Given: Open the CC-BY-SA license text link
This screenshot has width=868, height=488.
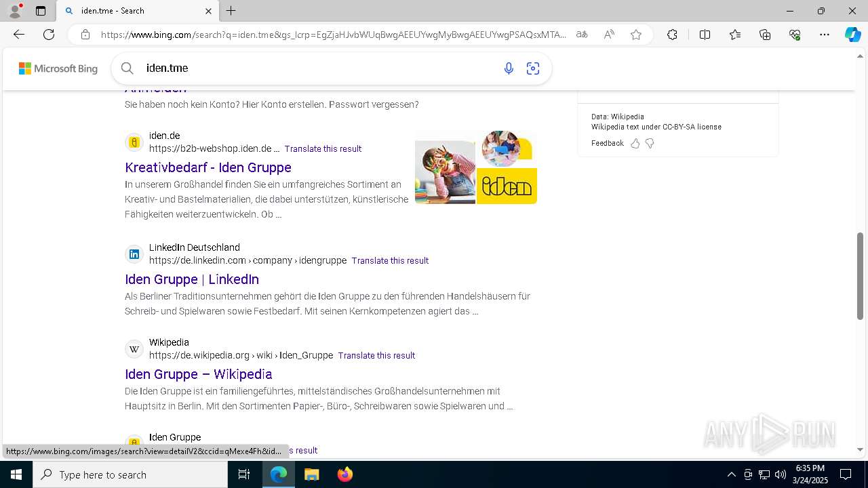Looking at the screenshot, I should point(656,127).
